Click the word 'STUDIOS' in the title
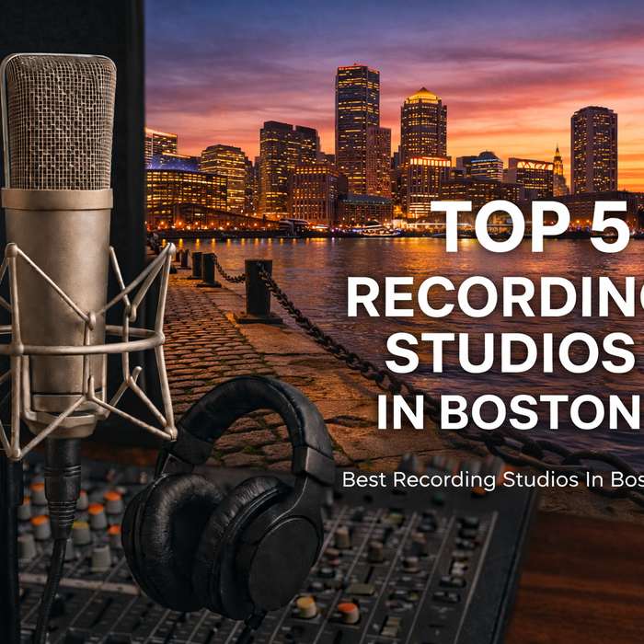 (510, 352)
